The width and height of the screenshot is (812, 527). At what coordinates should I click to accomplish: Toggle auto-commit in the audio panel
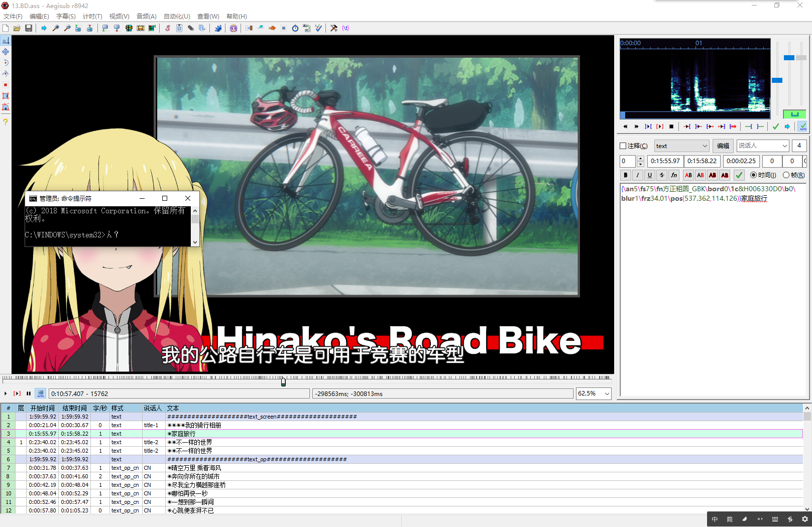803,126
